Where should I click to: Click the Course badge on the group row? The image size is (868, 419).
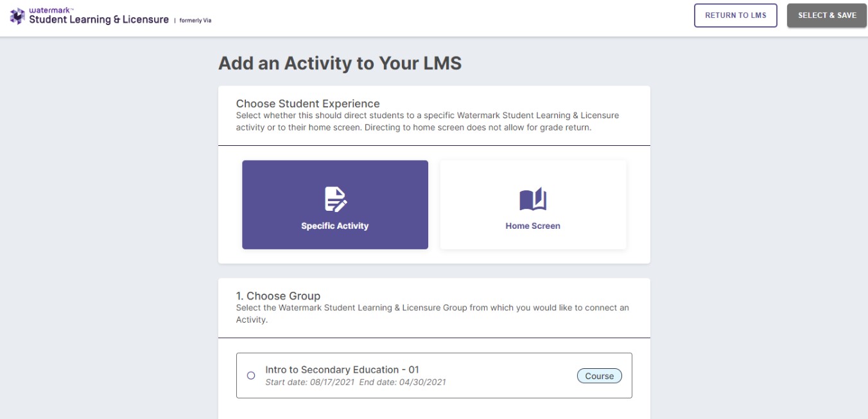pos(600,376)
